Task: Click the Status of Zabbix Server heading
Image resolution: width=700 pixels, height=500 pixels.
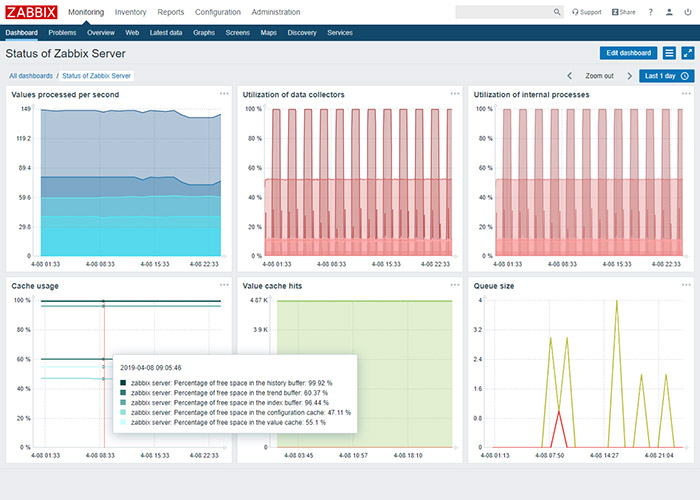Action: click(66, 54)
